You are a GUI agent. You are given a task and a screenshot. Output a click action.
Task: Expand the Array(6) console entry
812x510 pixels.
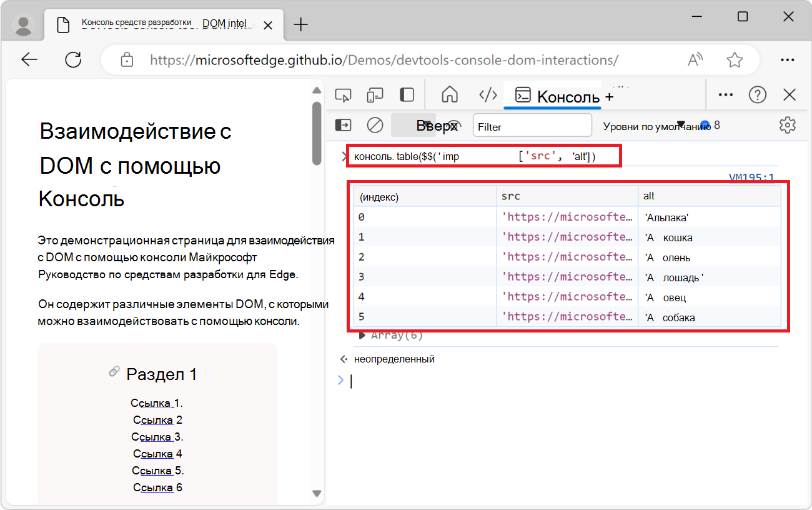click(363, 334)
